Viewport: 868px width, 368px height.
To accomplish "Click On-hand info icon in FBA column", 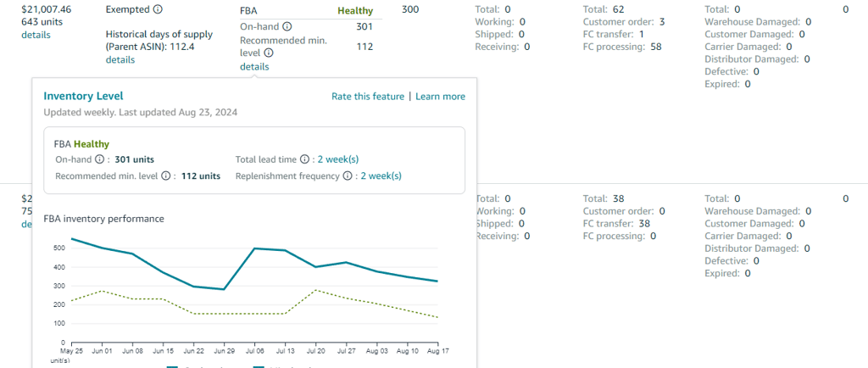I will click(x=287, y=27).
